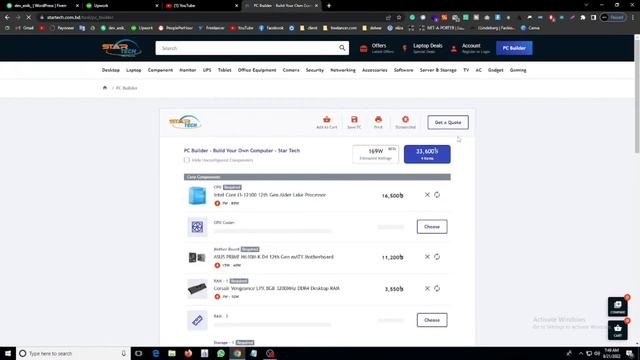Click the blue PC Builder button
This screenshot has width=640, height=360.
point(514,48)
